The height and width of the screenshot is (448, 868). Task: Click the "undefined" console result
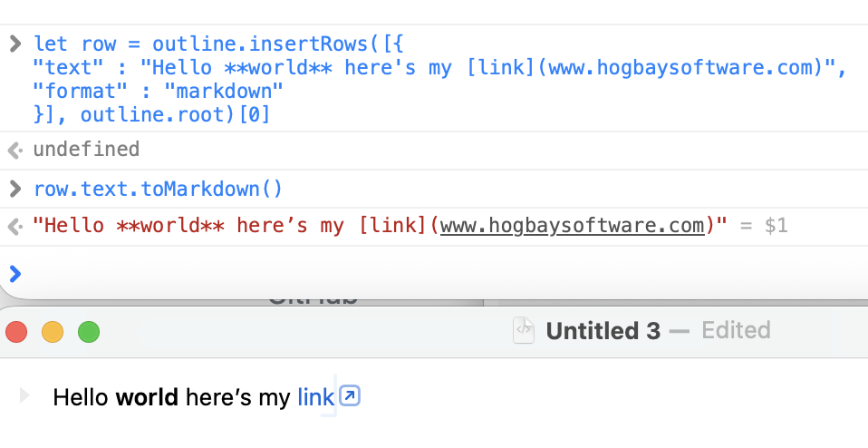86,150
